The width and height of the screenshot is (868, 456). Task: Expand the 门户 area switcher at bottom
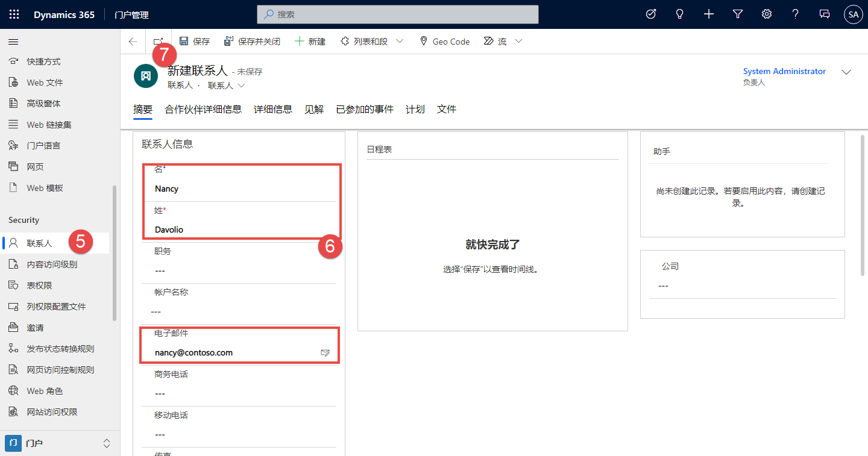(106, 443)
